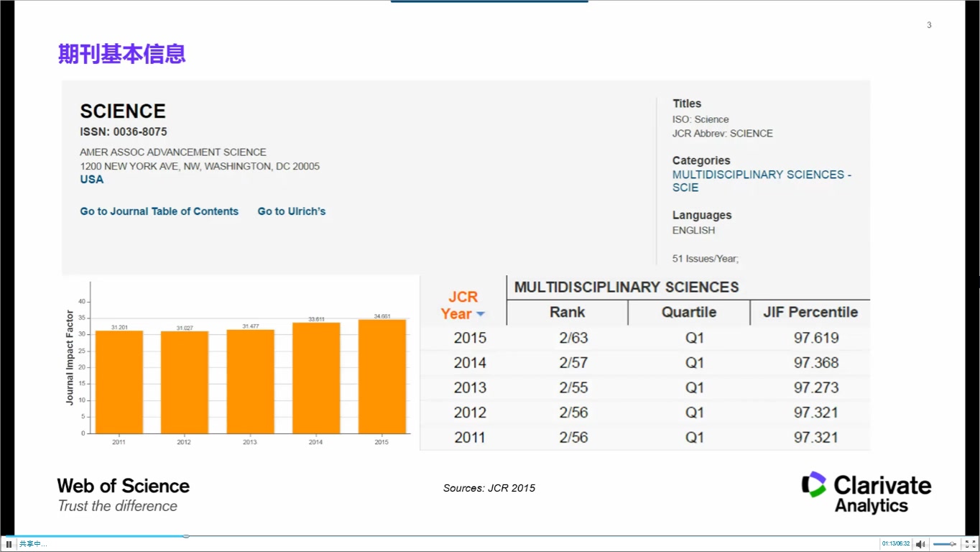Click the JIF Percentile column header
Viewport: 980px width, 552px height.
pos(810,312)
